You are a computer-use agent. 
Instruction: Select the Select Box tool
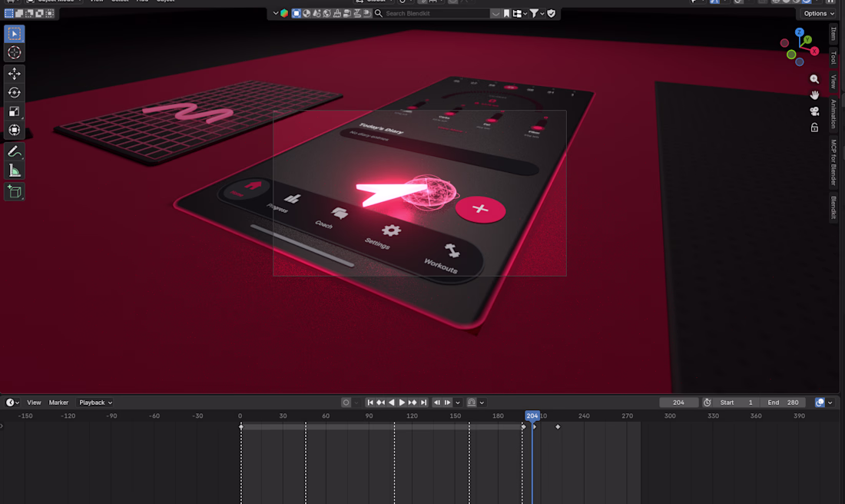(x=15, y=34)
